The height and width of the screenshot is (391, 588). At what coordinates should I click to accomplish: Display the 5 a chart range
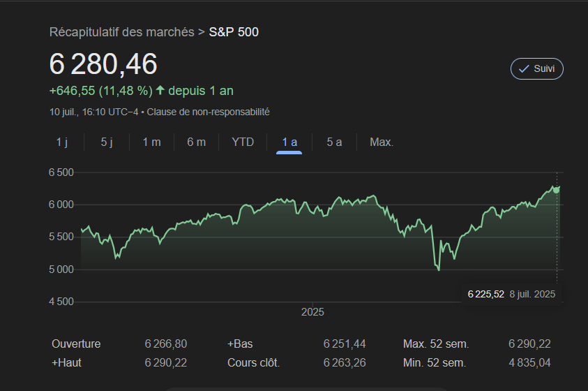[x=334, y=142]
